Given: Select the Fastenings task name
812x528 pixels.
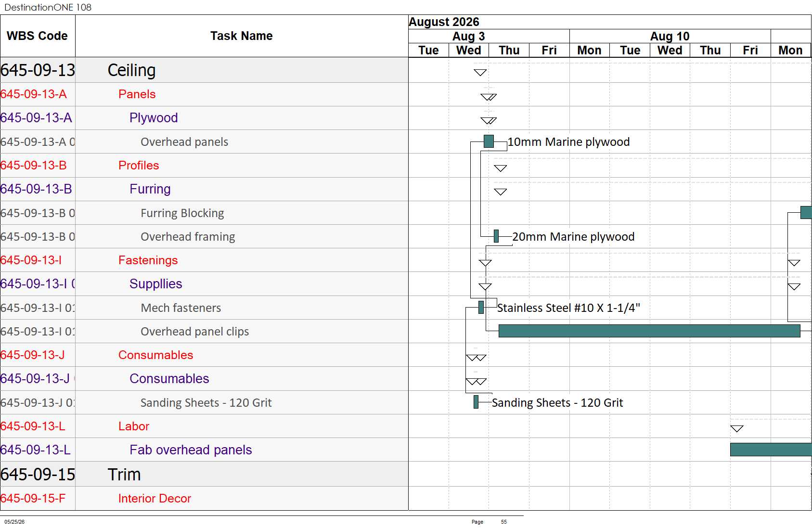Looking at the screenshot, I should pos(148,260).
